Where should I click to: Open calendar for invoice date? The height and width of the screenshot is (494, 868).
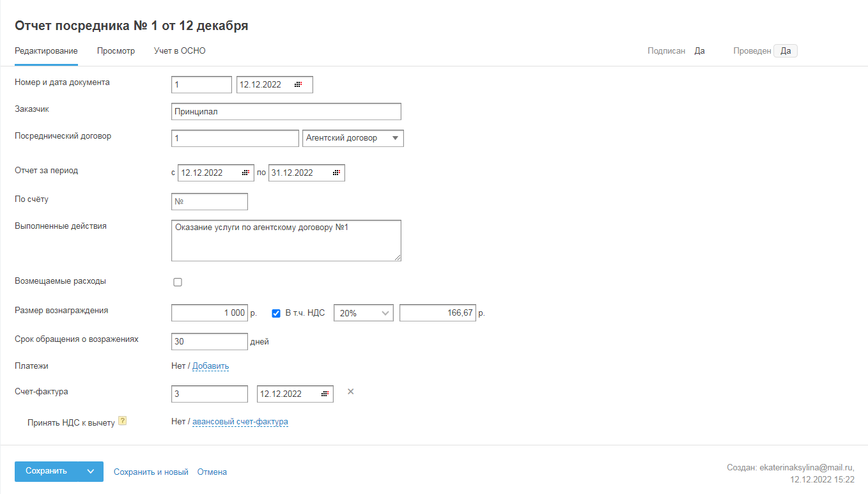point(325,394)
